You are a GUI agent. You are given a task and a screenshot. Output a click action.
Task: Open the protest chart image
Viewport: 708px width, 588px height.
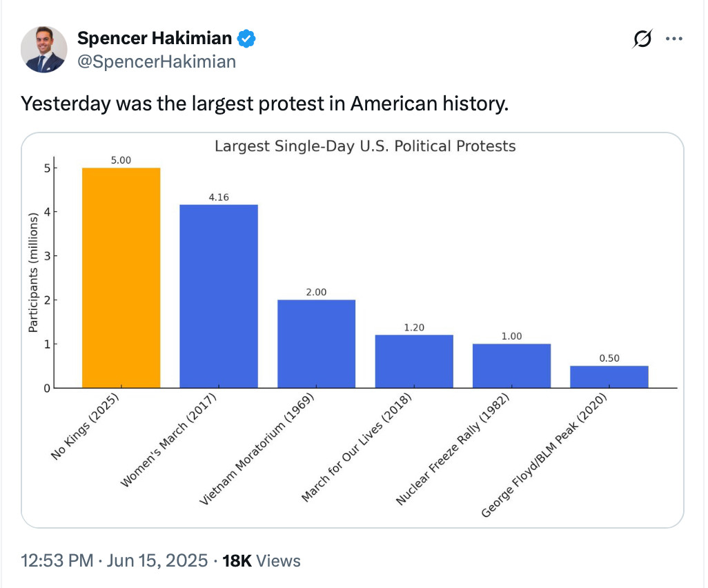tap(352, 330)
